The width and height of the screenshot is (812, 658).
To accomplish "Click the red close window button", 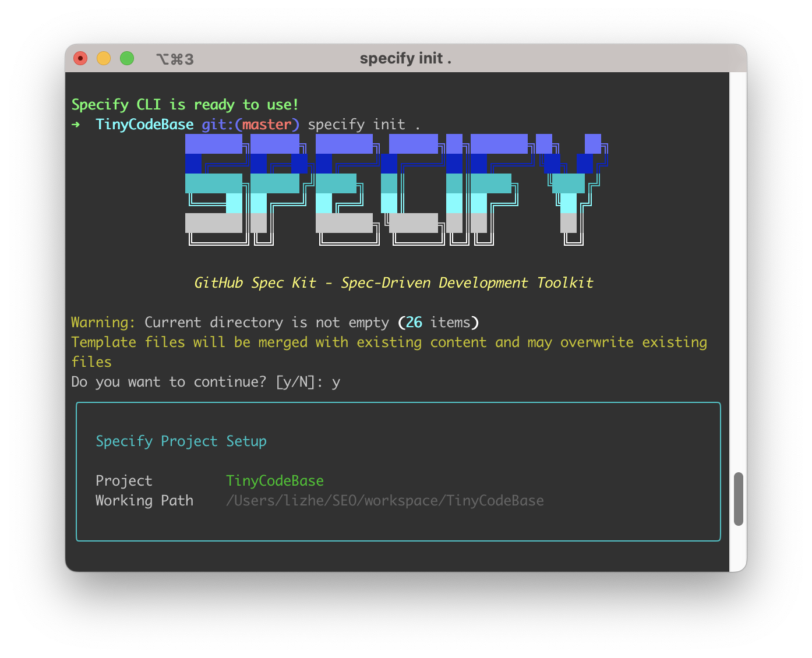I will 80,58.
